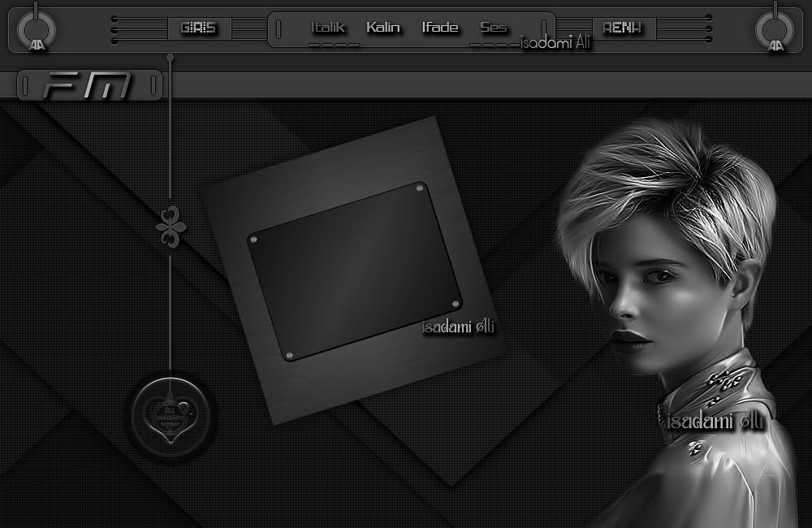Click the dotted slider right of RENK
The height and width of the screenshot is (528, 812).
point(684,28)
